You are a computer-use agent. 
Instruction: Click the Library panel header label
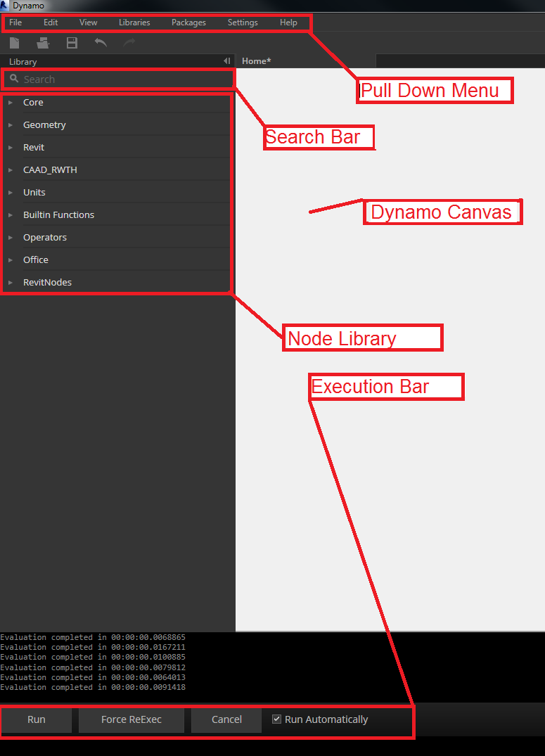(x=23, y=62)
